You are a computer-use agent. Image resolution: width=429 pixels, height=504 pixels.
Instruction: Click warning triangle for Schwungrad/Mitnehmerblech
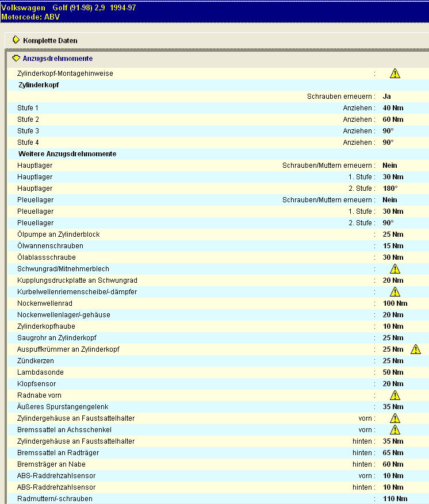tap(394, 269)
